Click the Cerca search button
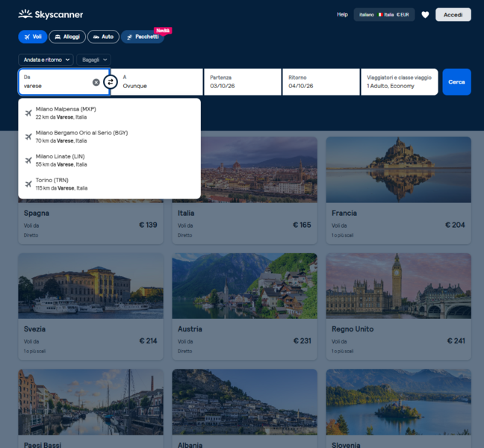 point(456,82)
